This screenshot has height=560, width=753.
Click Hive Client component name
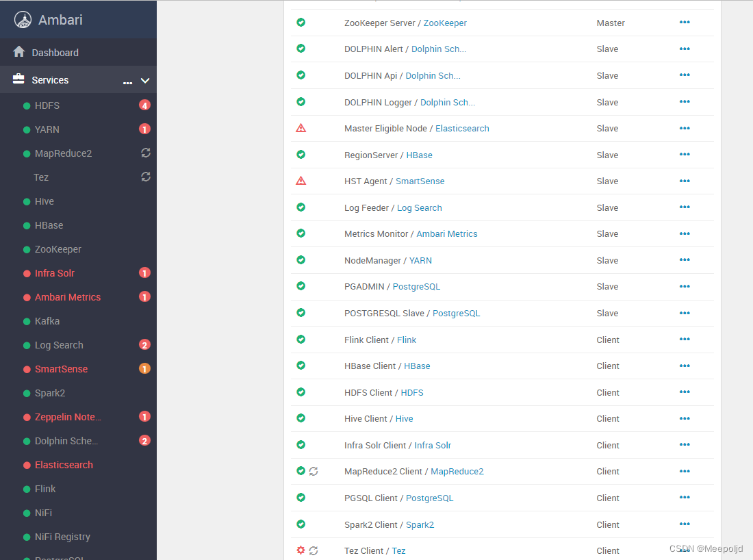pos(366,419)
